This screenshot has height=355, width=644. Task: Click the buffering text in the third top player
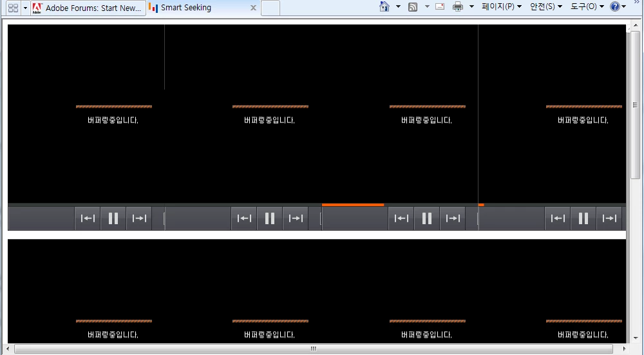coord(426,120)
